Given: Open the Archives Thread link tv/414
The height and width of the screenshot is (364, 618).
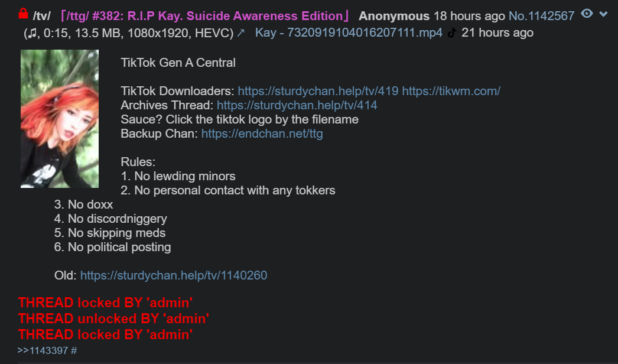Looking at the screenshot, I should point(297,105).
